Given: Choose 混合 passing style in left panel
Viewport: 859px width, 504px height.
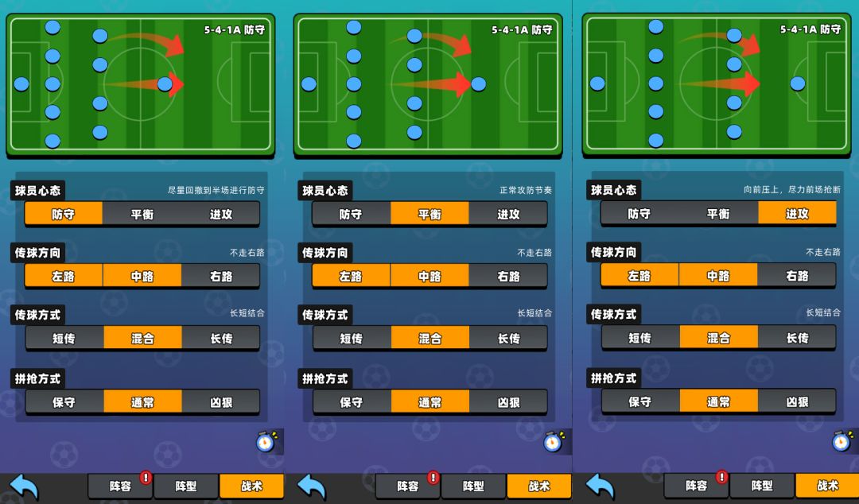Looking at the screenshot, I should coord(142,338).
